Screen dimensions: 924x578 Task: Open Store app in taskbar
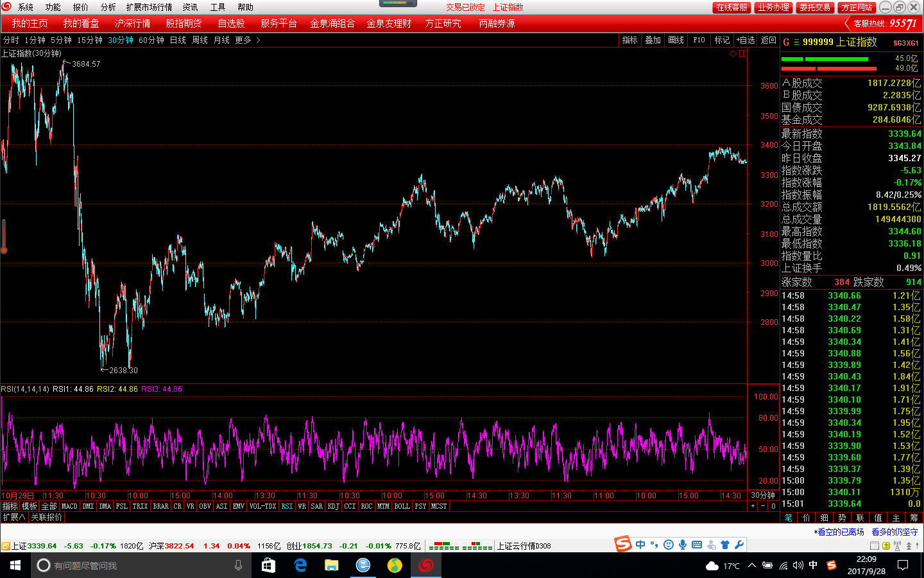coord(268,565)
